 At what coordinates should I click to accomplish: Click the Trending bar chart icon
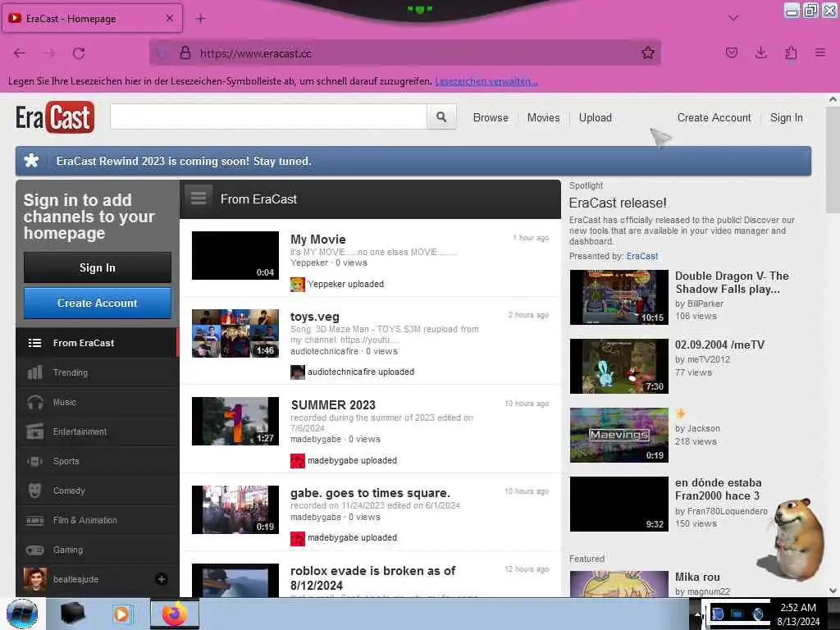click(34, 372)
